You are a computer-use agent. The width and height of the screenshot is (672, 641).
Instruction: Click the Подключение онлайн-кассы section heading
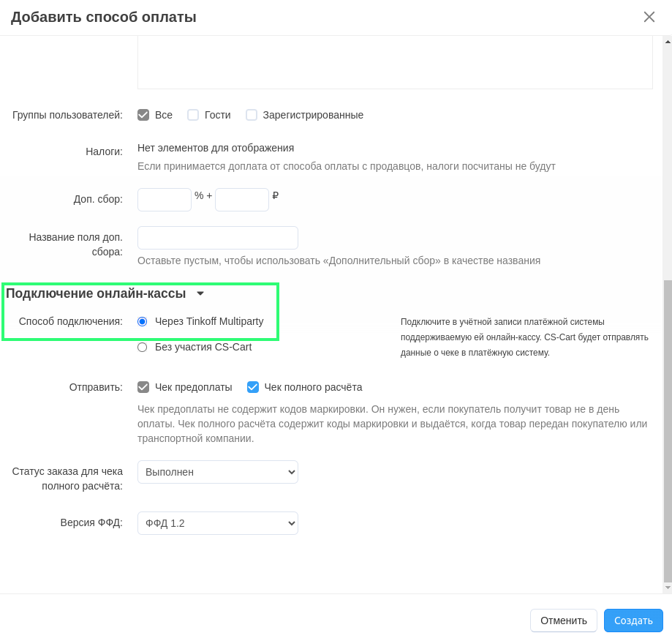click(96, 293)
